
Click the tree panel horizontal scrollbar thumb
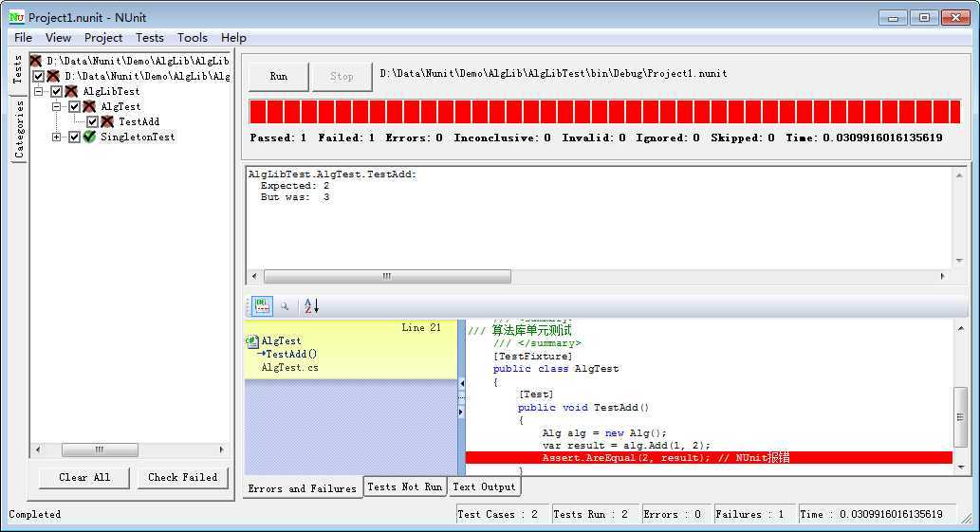[100, 449]
